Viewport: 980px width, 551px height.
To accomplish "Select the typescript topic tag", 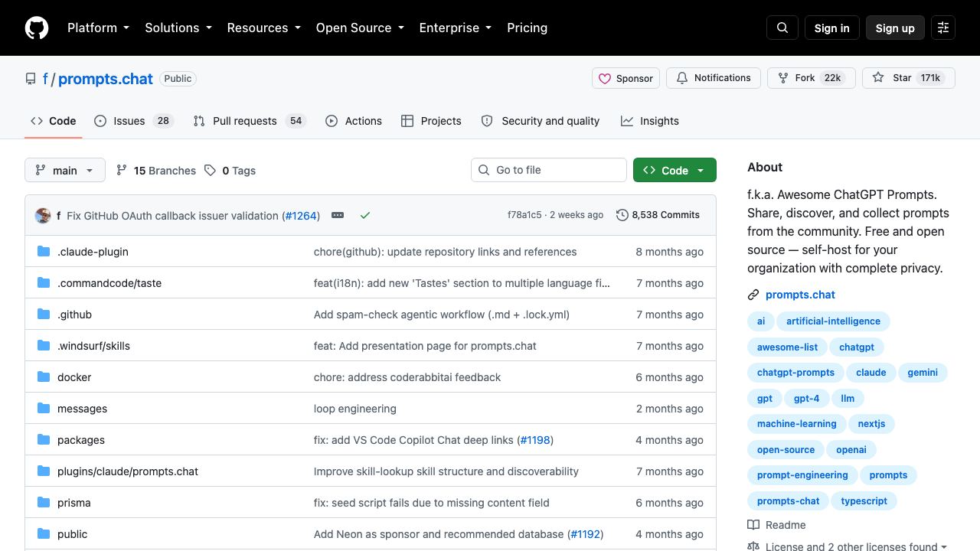I will tap(864, 501).
